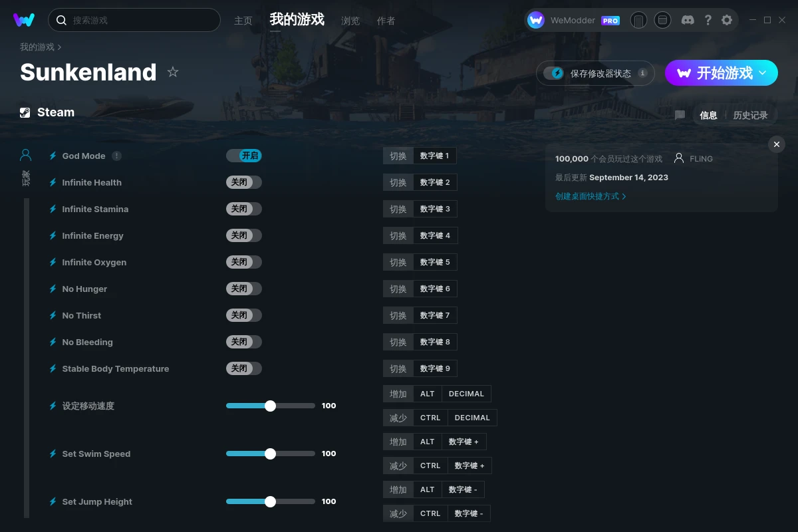Open the Discord icon link
798x532 pixels.
click(x=688, y=20)
